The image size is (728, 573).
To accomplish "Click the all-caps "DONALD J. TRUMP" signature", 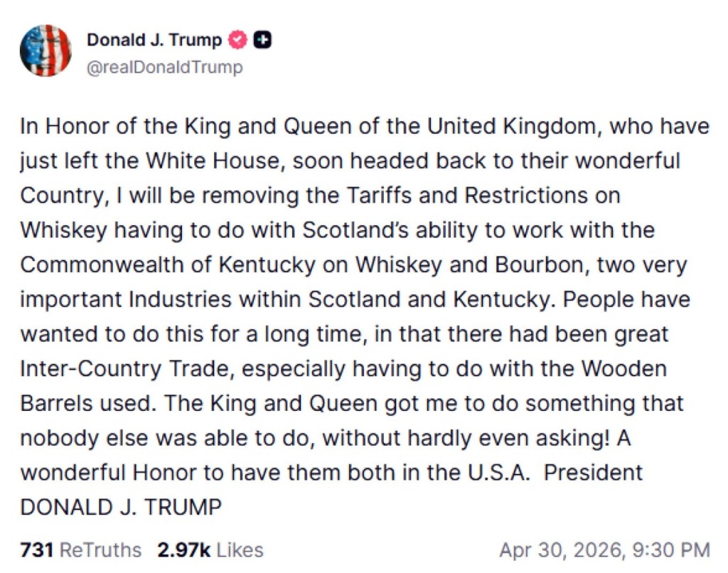I will point(121,507).
